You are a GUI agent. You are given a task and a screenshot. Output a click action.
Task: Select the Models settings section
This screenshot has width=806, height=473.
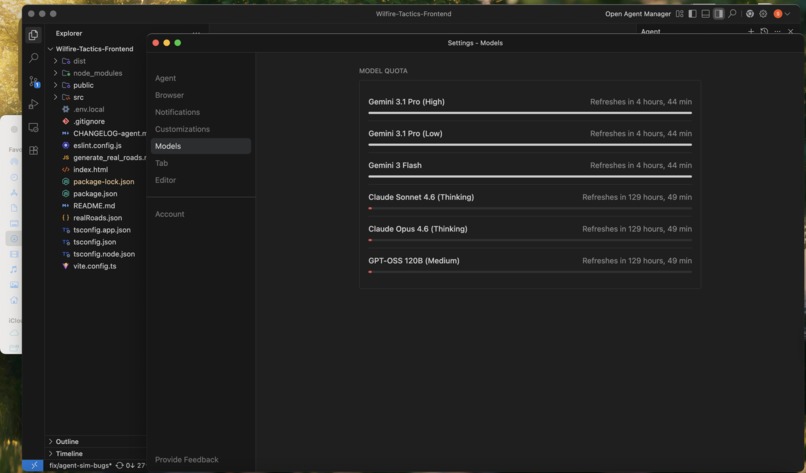(200, 146)
